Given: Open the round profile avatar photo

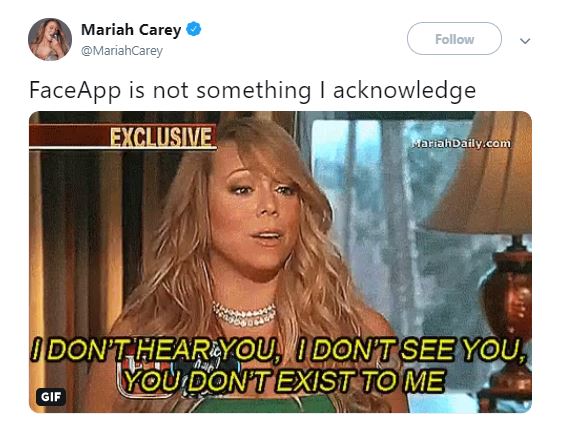Looking at the screenshot, I should click(50, 39).
